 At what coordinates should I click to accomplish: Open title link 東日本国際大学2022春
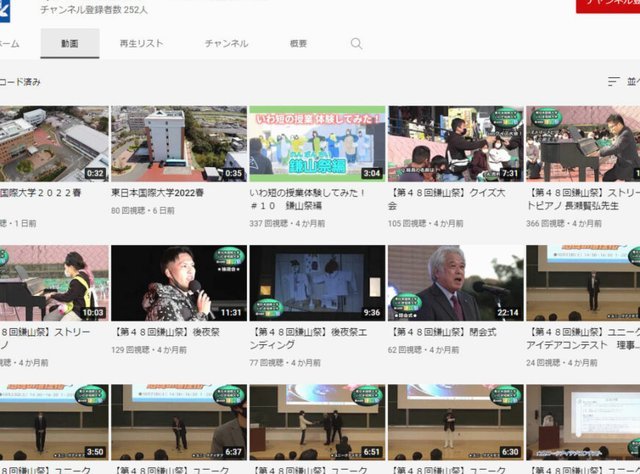click(157, 192)
